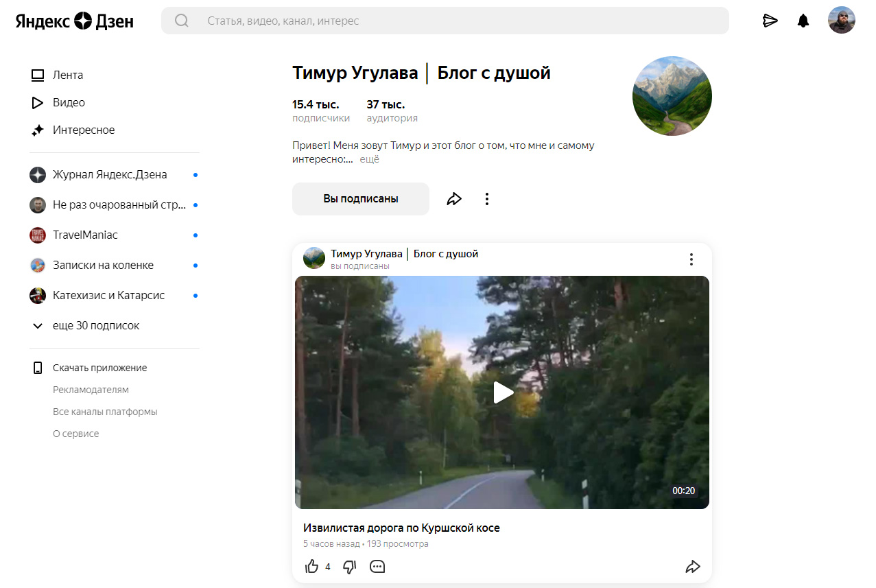Open the Извилистая дорога по Куршской косе title
This screenshot has width=876, height=588.
(x=402, y=528)
